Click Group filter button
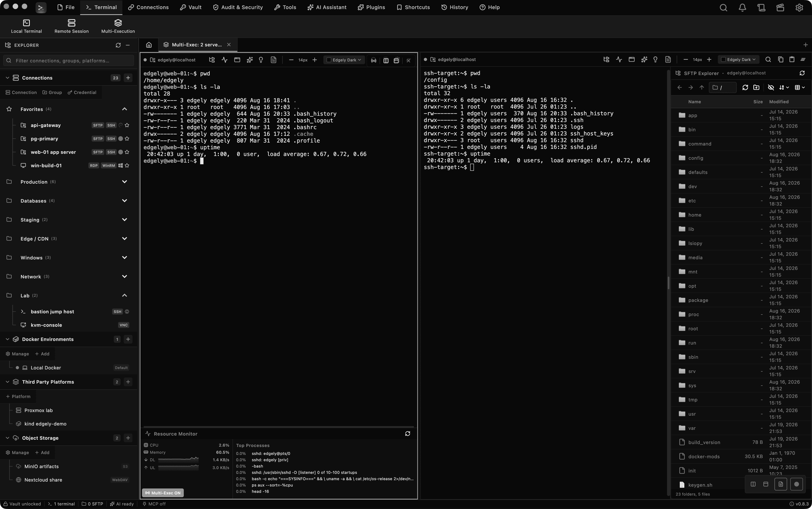This screenshot has height=509, width=812. [x=52, y=93]
